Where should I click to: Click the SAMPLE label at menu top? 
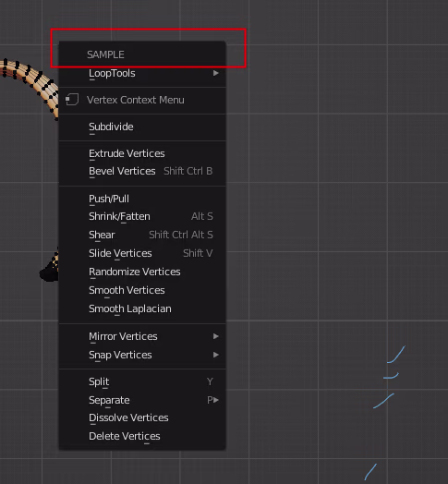pos(105,54)
